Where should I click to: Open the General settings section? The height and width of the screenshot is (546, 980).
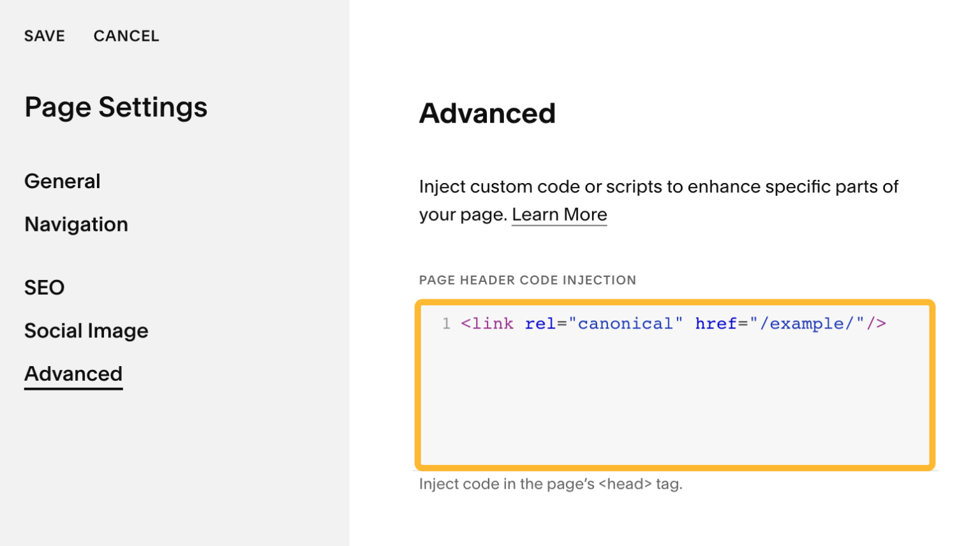pos(62,181)
